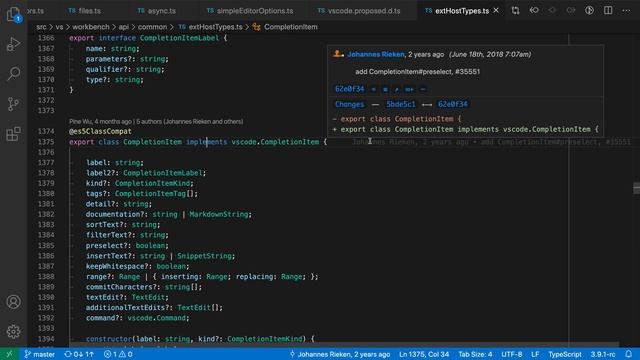The height and width of the screenshot is (360, 640).
Task: Click the api breadcrumb
Action: (x=124, y=27)
